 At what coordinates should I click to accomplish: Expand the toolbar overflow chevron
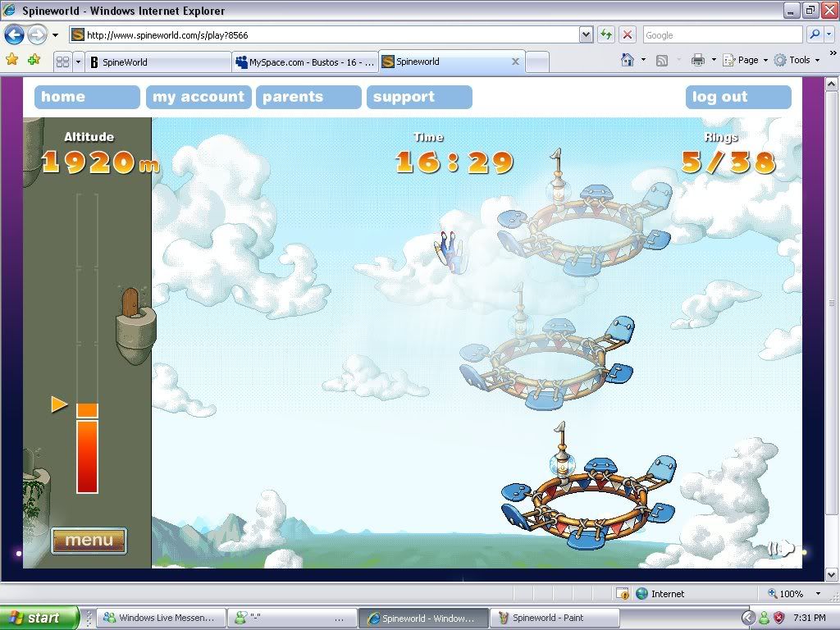click(833, 53)
